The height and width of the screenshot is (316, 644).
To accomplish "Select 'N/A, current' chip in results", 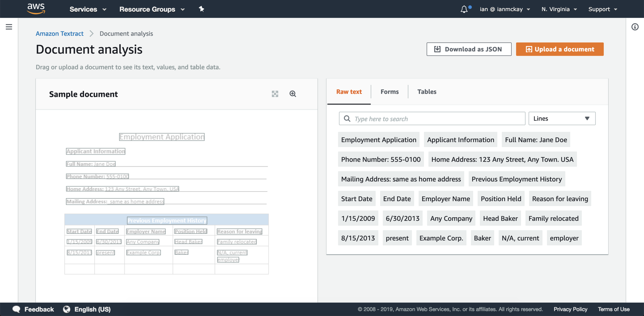I will [520, 238].
